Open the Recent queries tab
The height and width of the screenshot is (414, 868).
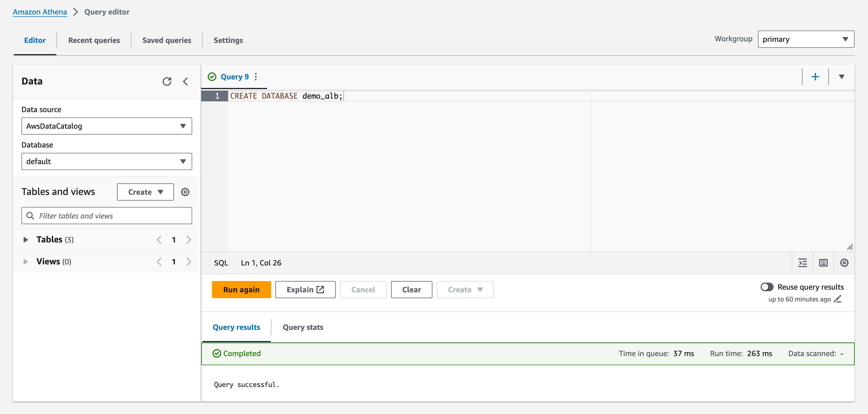[x=94, y=40]
